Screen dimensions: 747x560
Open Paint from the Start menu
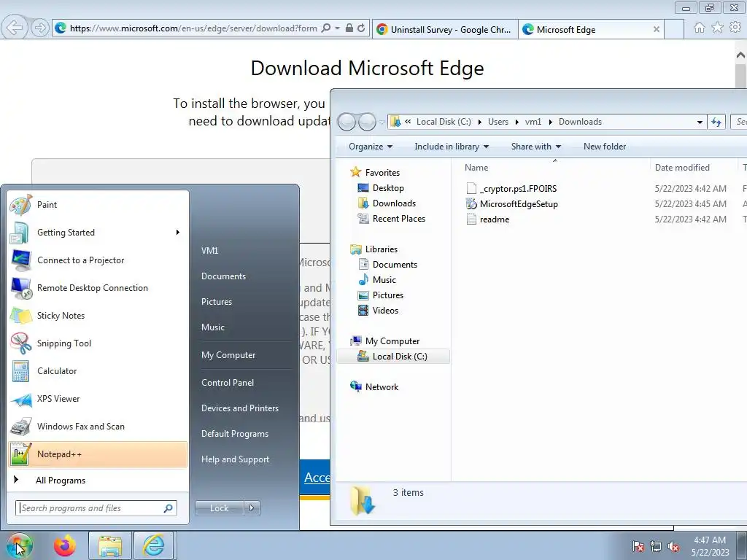98,205
